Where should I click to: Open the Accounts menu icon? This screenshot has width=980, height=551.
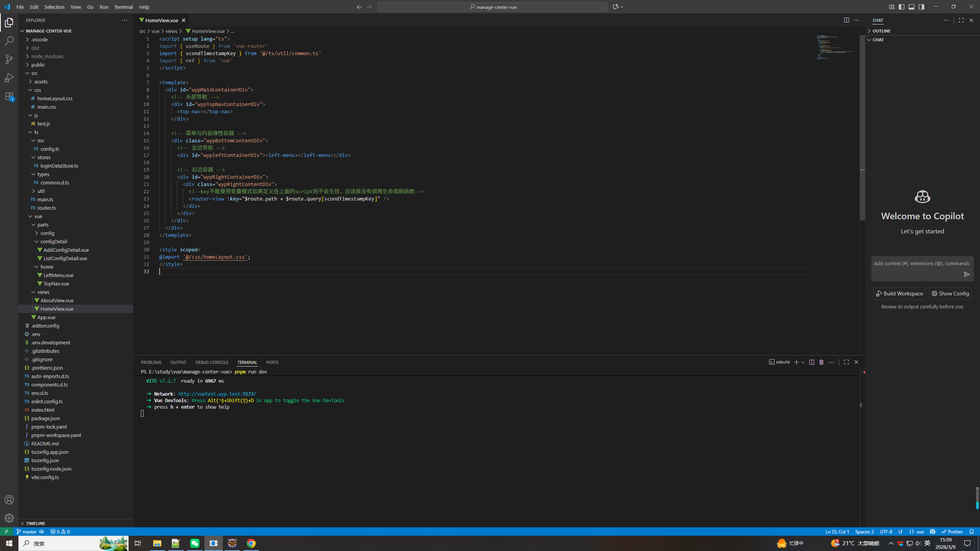9,500
